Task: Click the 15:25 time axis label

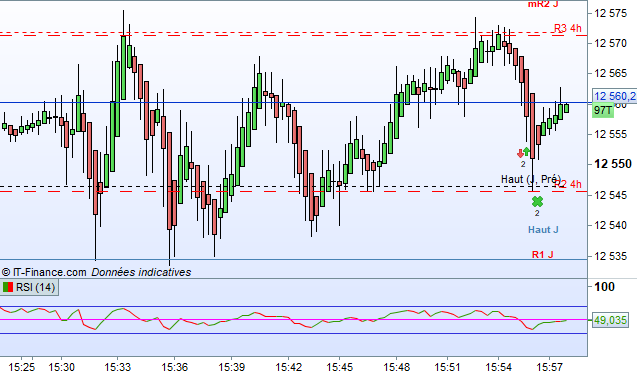Action: (x=21, y=367)
